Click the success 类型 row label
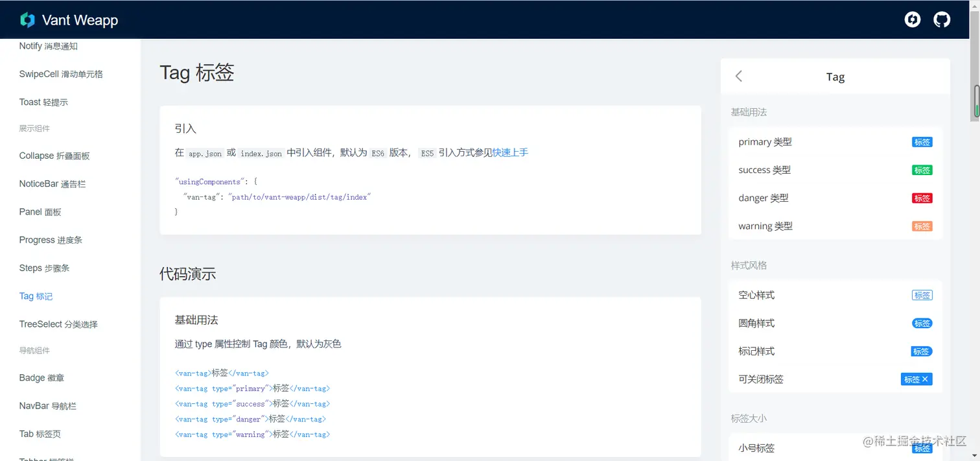This screenshot has height=461, width=980. click(764, 170)
